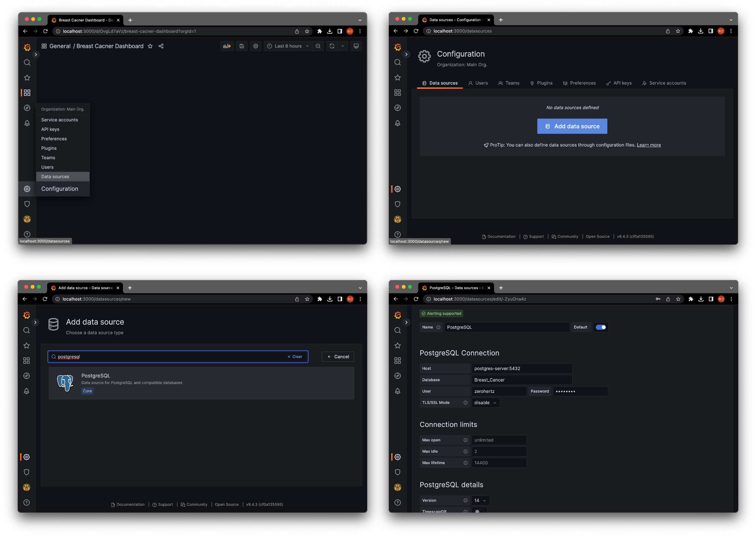Click the Dashboards panel icon
756x536 pixels.
coord(27,92)
